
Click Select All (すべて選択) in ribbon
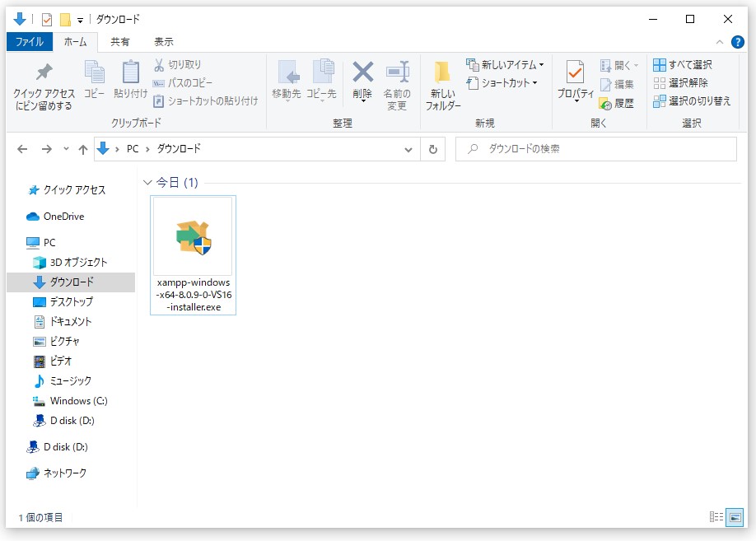(683, 65)
